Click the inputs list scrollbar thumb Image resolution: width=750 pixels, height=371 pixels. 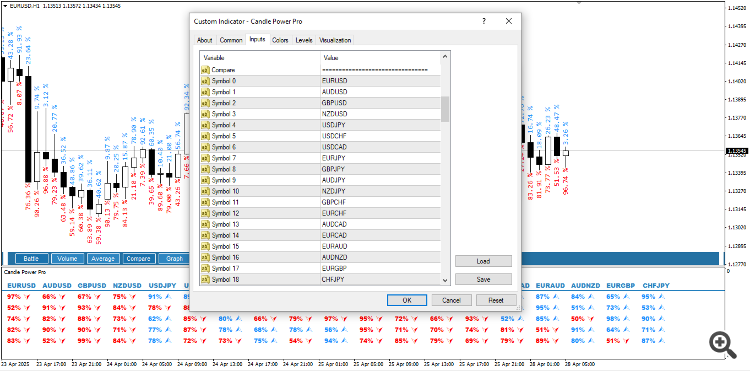tap(445, 109)
